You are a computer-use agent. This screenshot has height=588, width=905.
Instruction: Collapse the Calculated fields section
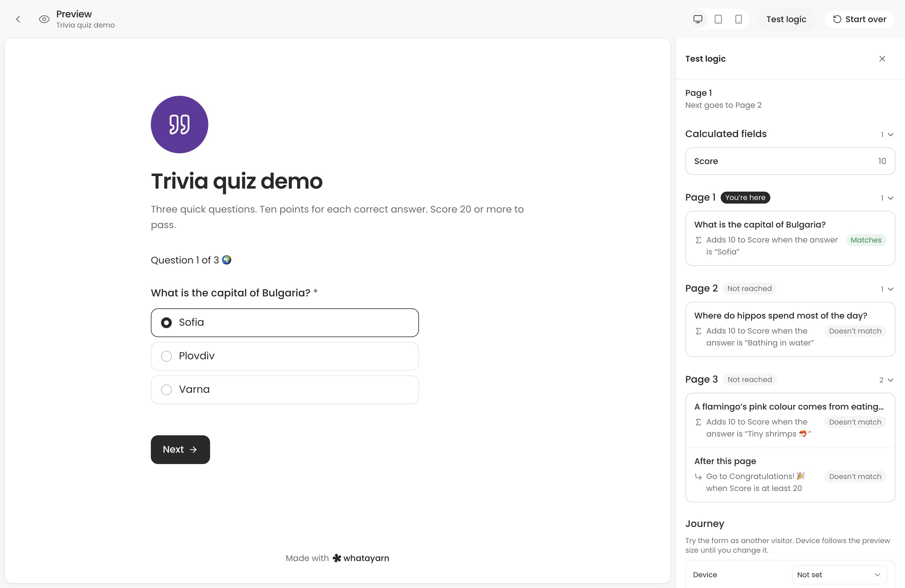click(887, 134)
